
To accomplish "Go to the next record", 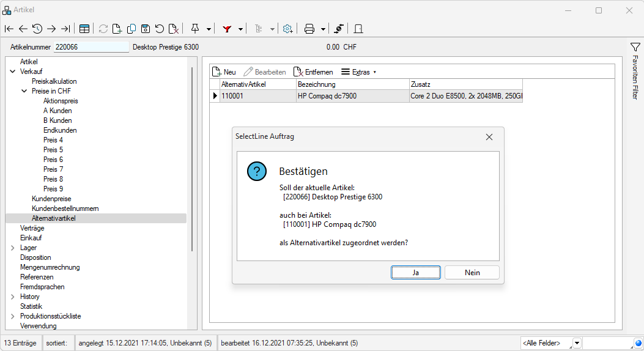I will [x=51, y=29].
